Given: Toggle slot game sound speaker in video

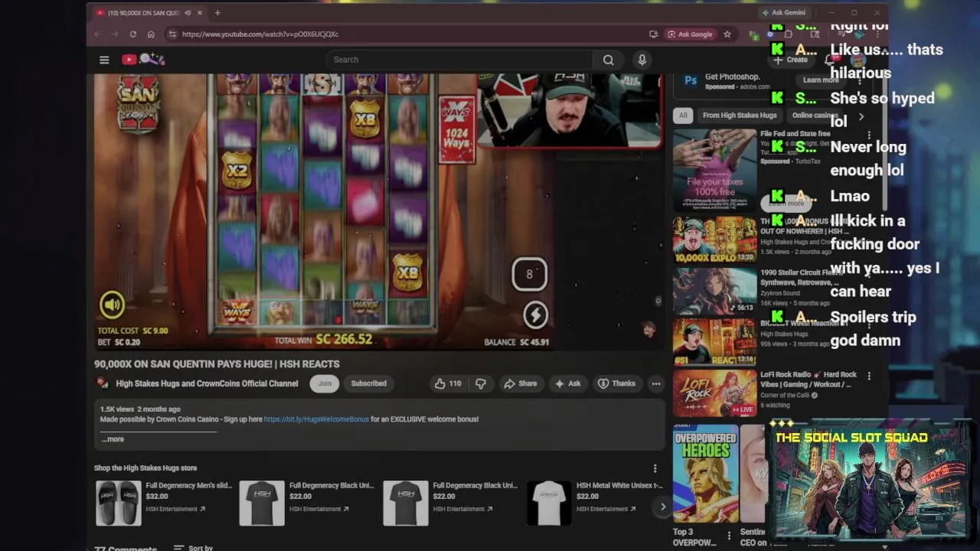Looking at the screenshot, I should [x=112, y=305].
